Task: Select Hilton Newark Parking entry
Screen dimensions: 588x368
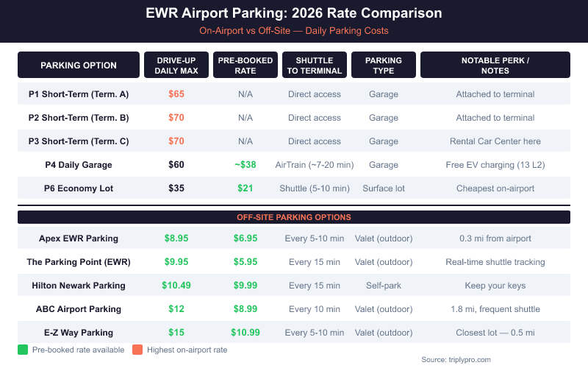Action: (79, 286)
